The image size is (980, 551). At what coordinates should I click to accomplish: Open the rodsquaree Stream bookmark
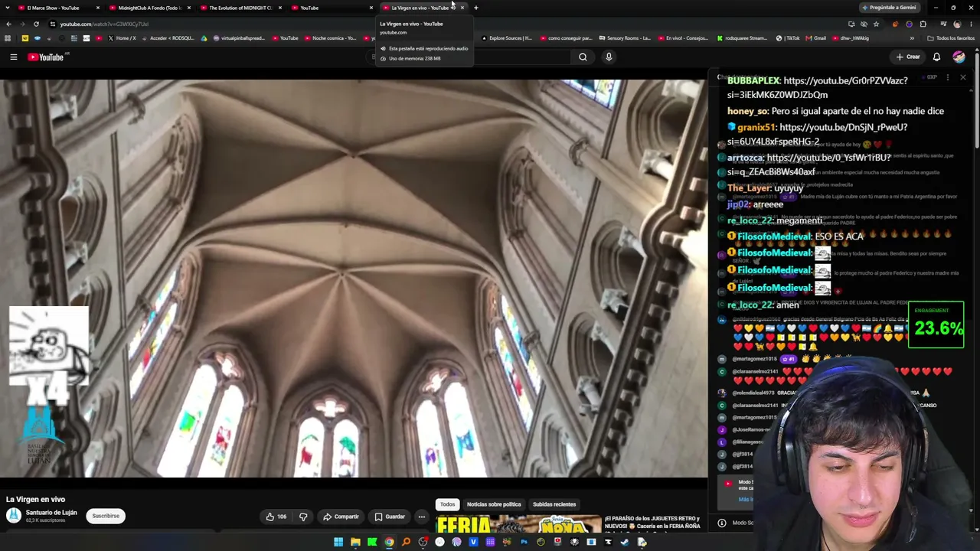click(742, 38)
